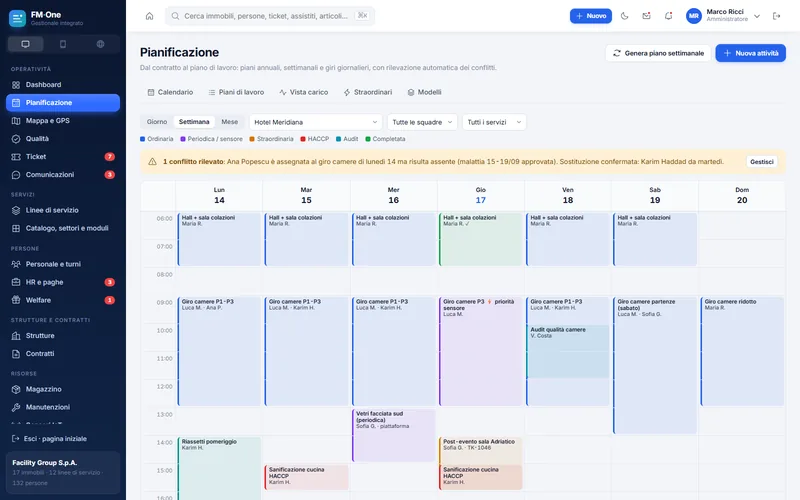Click Facility Group S.p.A. company card
Viewport: 800px width, 500px height.
[63, 472]
